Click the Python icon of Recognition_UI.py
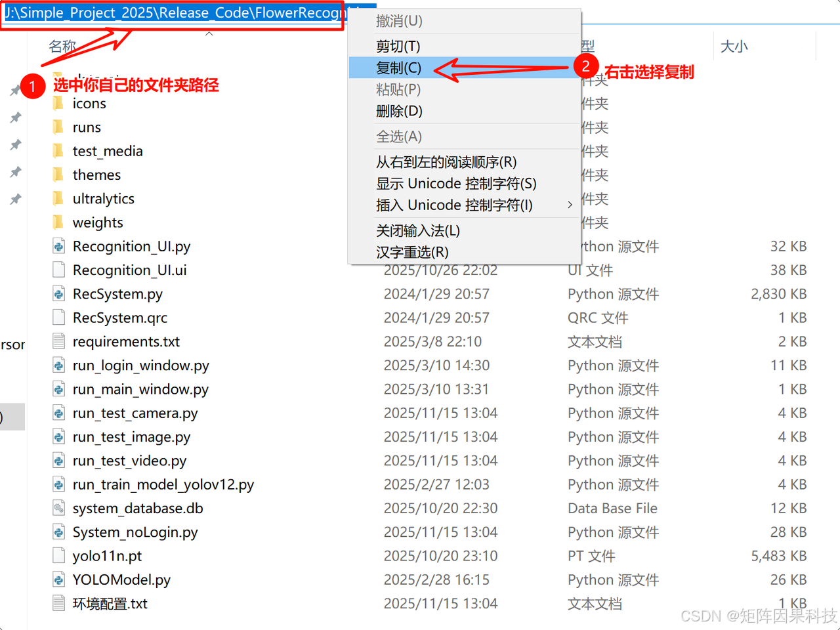Image resolution: width=840 pixels, height=630 pixels. click(59, 246)
